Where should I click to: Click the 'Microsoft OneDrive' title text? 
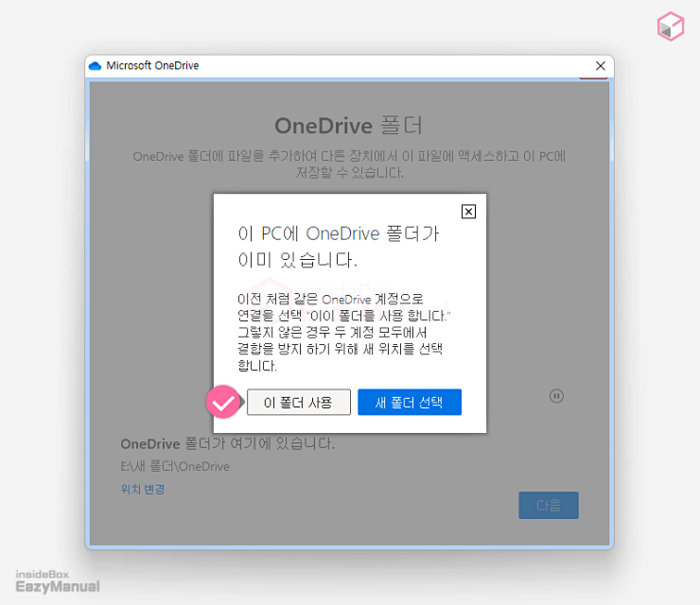tap(152, 65)
